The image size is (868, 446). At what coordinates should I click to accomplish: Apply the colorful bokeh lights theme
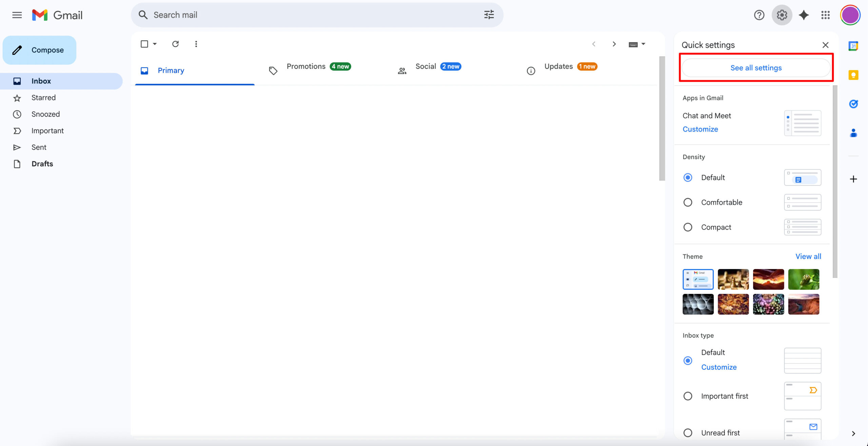pos(768,304)
